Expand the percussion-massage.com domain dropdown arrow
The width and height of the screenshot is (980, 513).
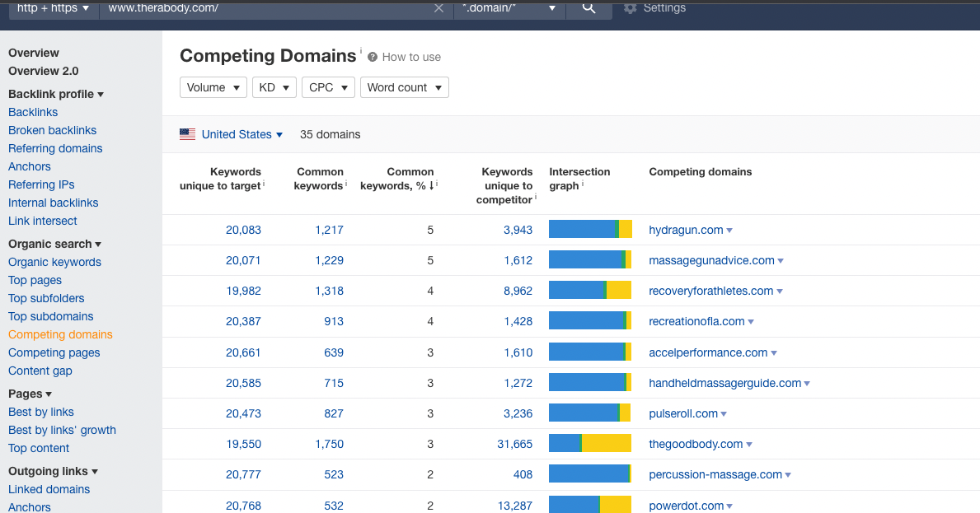click(x=788, y=475)
